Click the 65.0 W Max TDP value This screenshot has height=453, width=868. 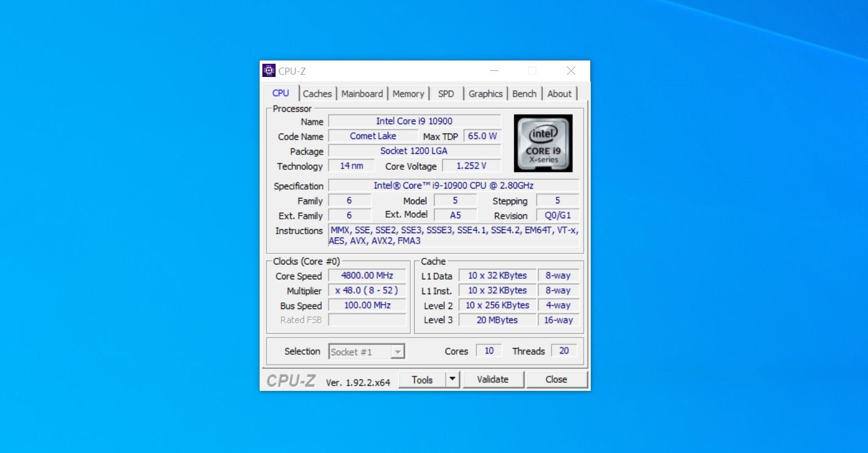coord(482,136)
